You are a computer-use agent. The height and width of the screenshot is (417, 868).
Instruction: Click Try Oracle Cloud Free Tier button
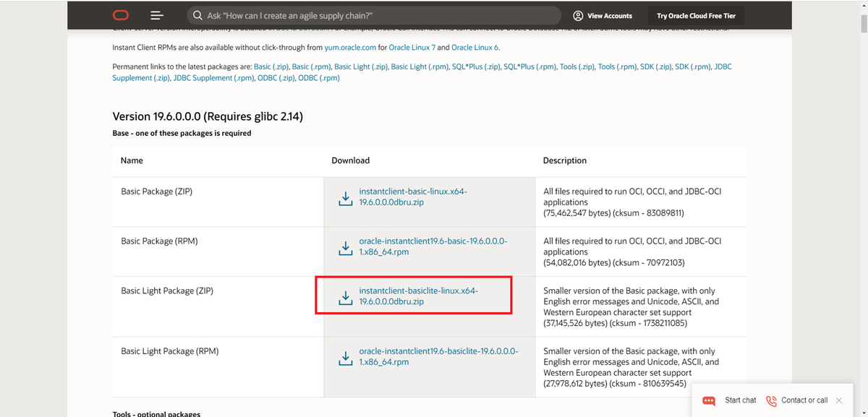697,15
